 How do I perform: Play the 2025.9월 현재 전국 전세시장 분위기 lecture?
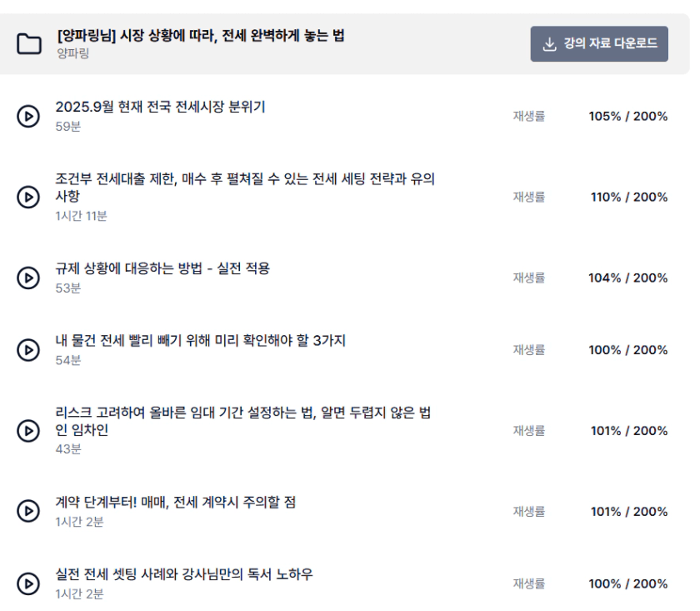28,116
